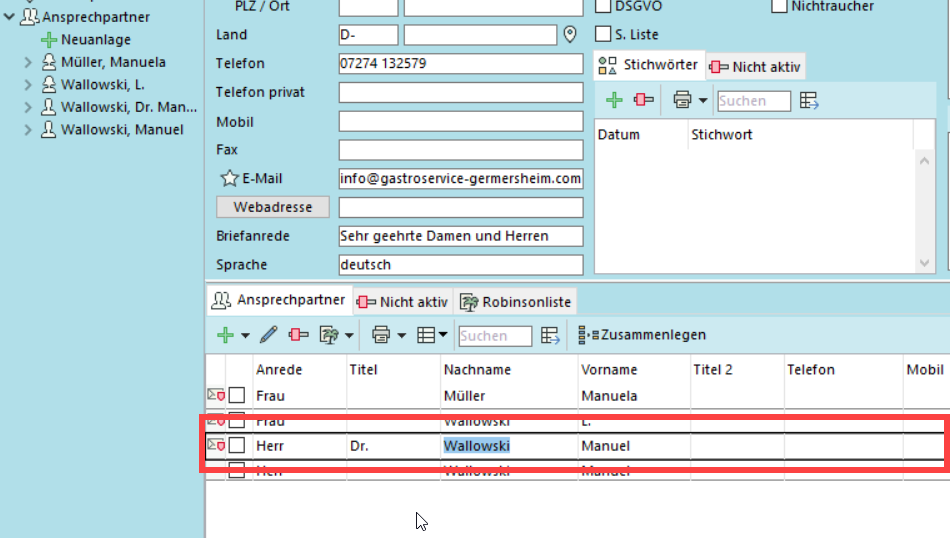The width and height of the screenshot is (950, 538).
Task: Open the Nicht aktiv tab beside Stichwörter
Action: point(755,67)
